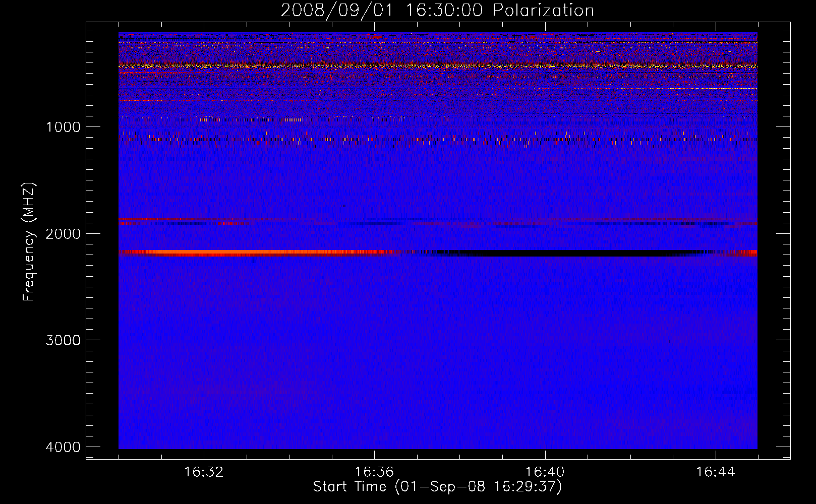Image resolution: width=816 pixels, height=504 pixels.
Task: Click the 16:32 time tick label
Action: [204, 472]
